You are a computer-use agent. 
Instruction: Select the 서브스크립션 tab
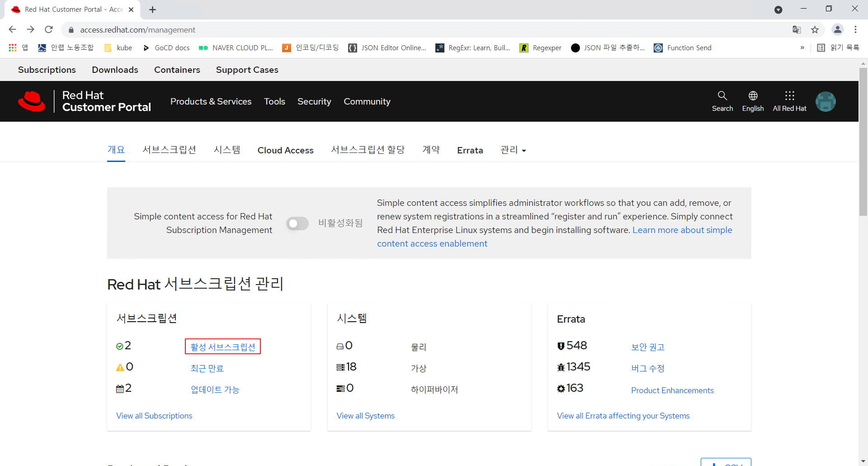(x=170, y=150)
